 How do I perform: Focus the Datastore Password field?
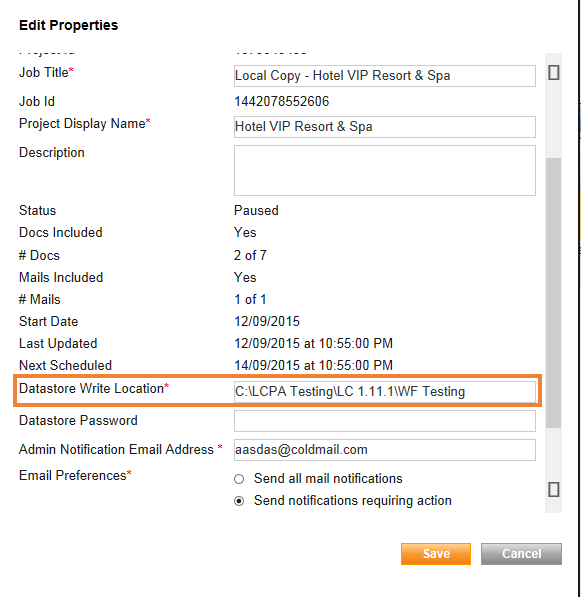385,421
